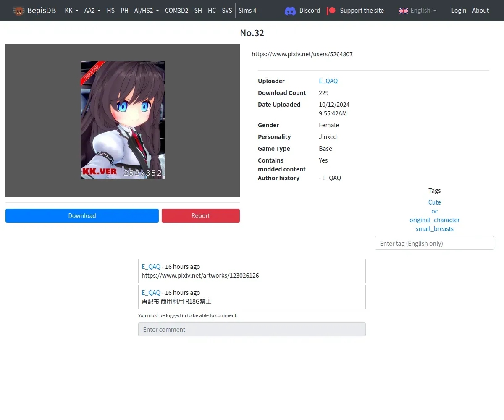Click the No.32 page title
The height and width of the screenshot is (420, 504).
252,33
